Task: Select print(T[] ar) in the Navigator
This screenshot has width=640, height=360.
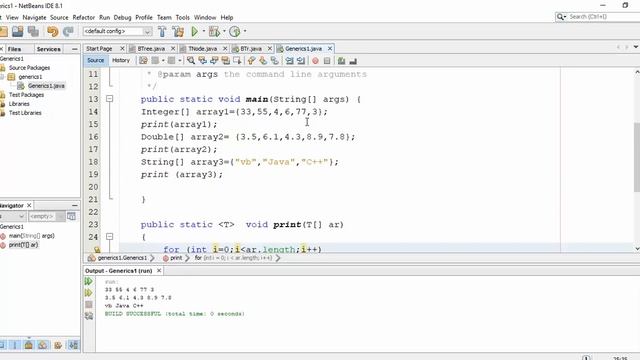Action: point(23,245)
